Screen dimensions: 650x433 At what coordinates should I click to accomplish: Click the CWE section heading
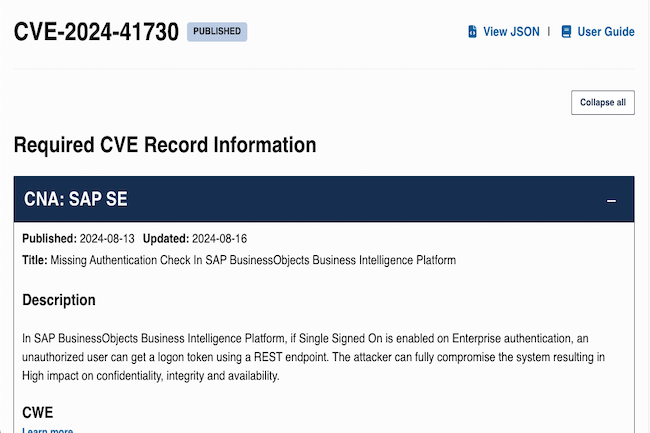tap(39, 411)
